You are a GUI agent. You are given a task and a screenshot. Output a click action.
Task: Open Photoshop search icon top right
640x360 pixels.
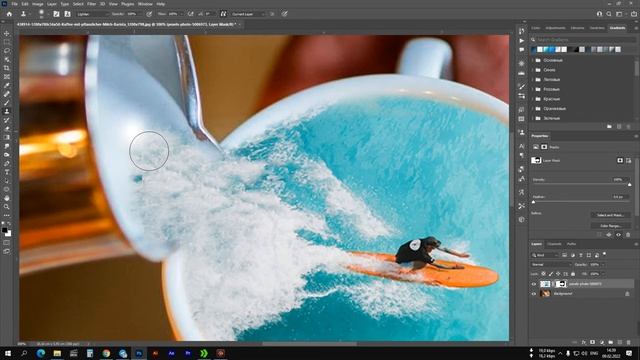[609, 14]
